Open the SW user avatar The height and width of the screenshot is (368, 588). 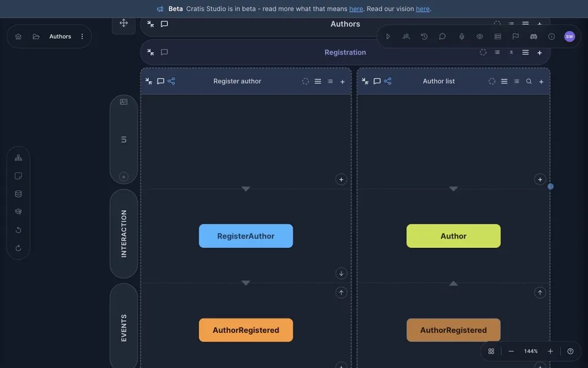click(570, 36)
